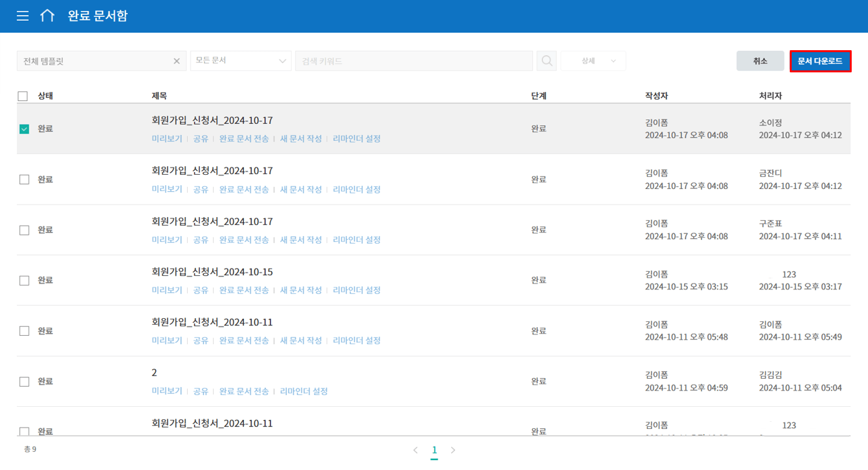Click document title '2'
The height and width of the screenshot is (470, 868).
(155, 372)
